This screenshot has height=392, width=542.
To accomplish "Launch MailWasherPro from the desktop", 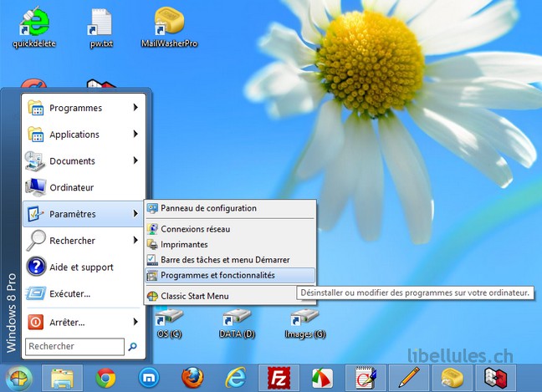I will [x=168, y=25].
